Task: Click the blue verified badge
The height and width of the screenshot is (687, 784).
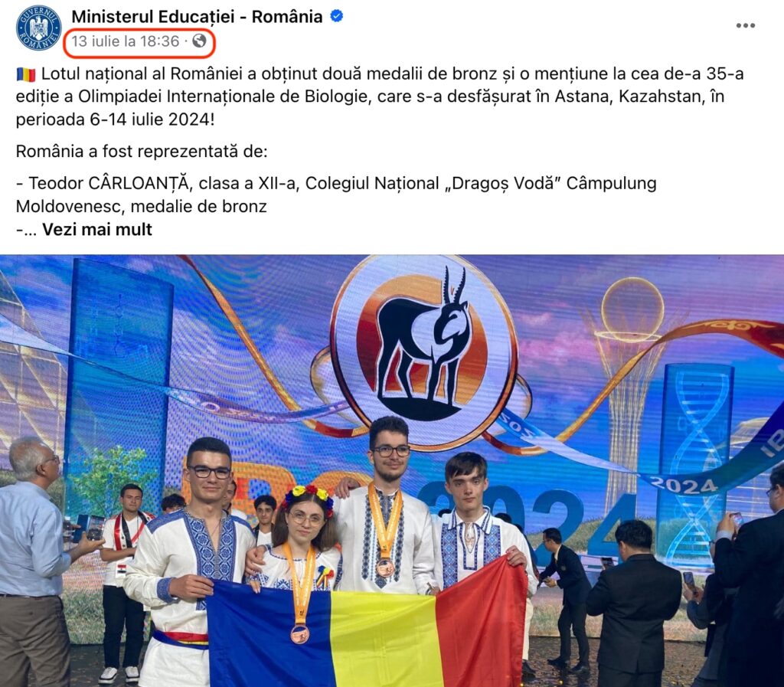Action: point(337,16)
